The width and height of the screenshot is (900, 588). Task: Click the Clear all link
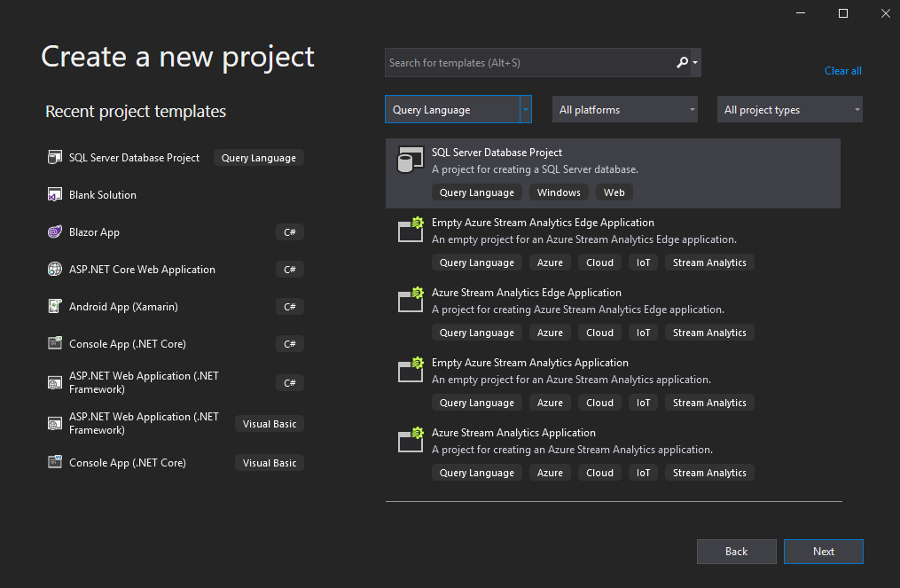842,71
